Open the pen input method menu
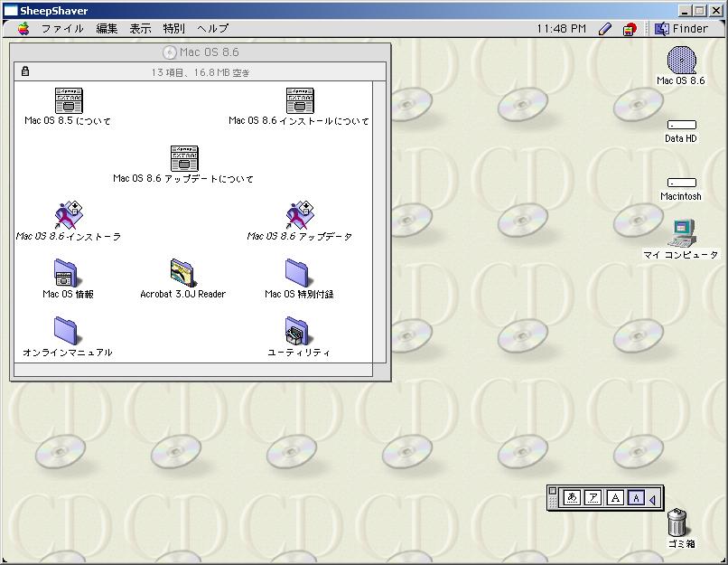728x565 pixels. [x=604, y=29]
